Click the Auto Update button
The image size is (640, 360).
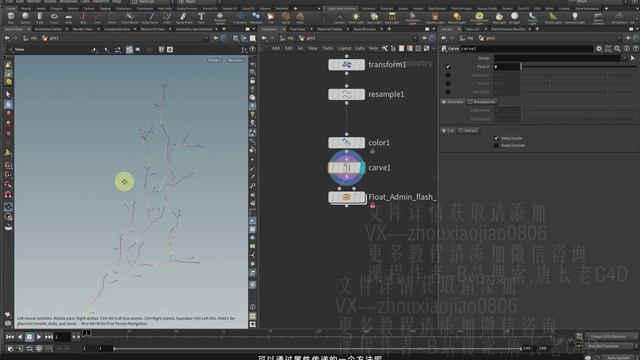pos(618,358)
